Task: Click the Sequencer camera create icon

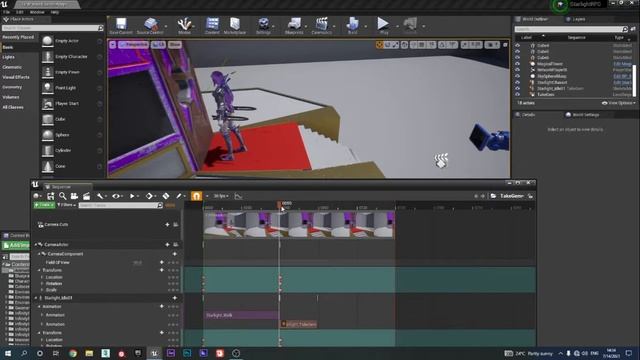Action: click(74, 196)
